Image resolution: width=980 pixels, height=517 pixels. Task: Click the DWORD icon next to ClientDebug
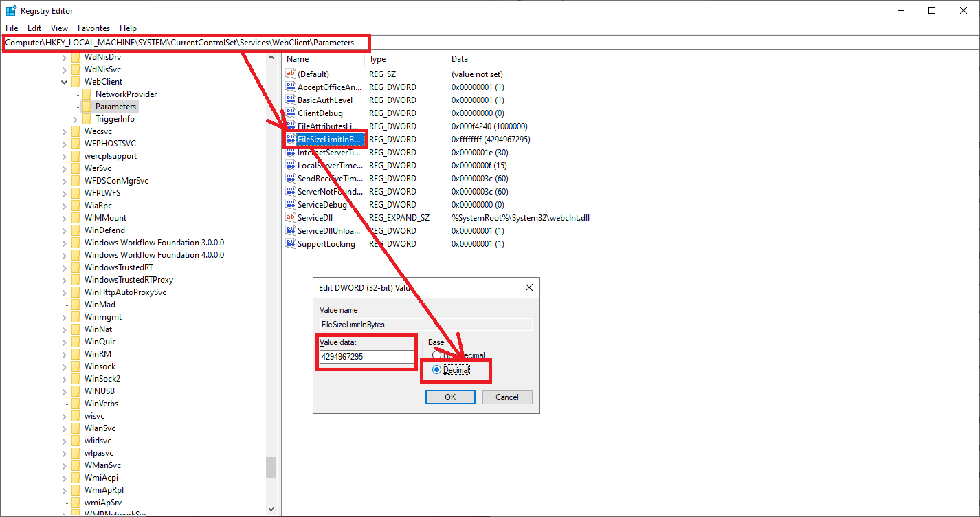pos(290,113)
